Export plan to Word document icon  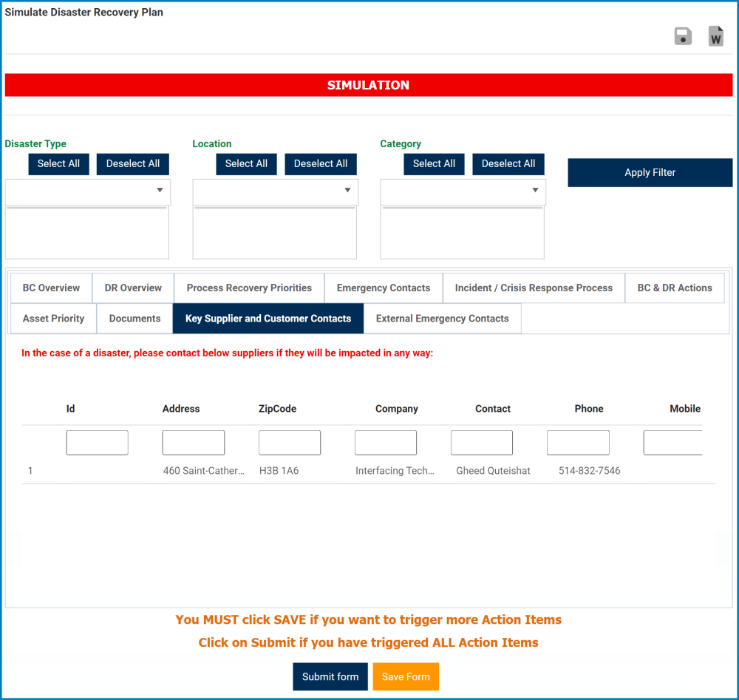coord(715,36)
